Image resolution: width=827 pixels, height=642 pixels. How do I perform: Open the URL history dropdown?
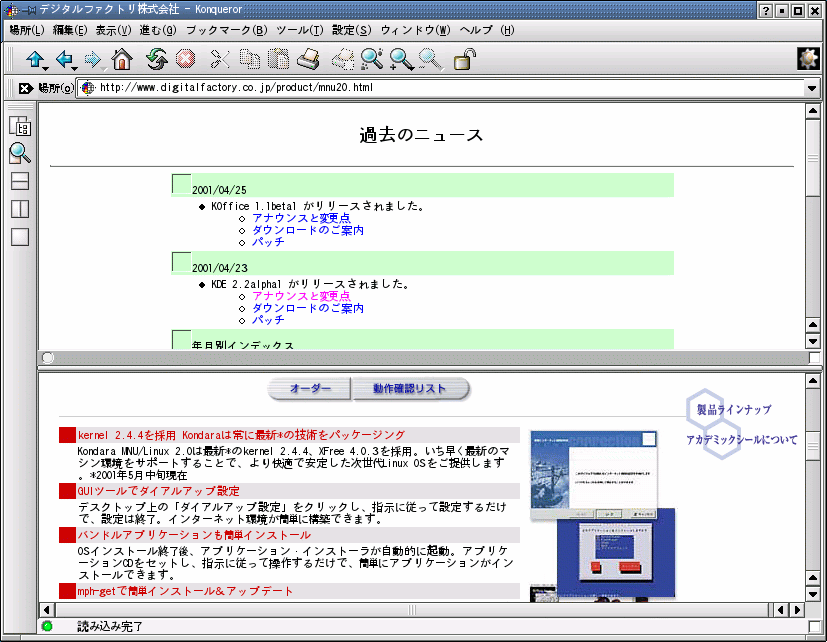(x=812, y=88)
